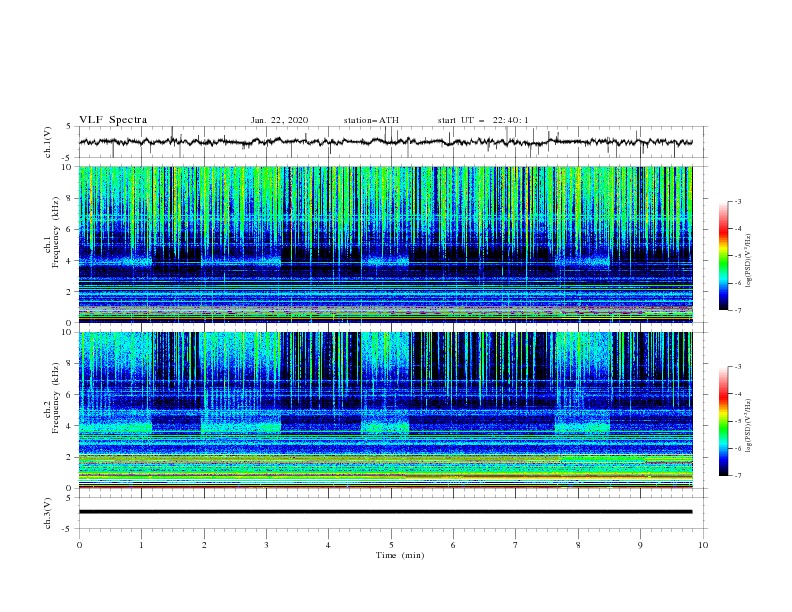
Task: Click the "station=ATH" label
Action: [x=371, y=120]
